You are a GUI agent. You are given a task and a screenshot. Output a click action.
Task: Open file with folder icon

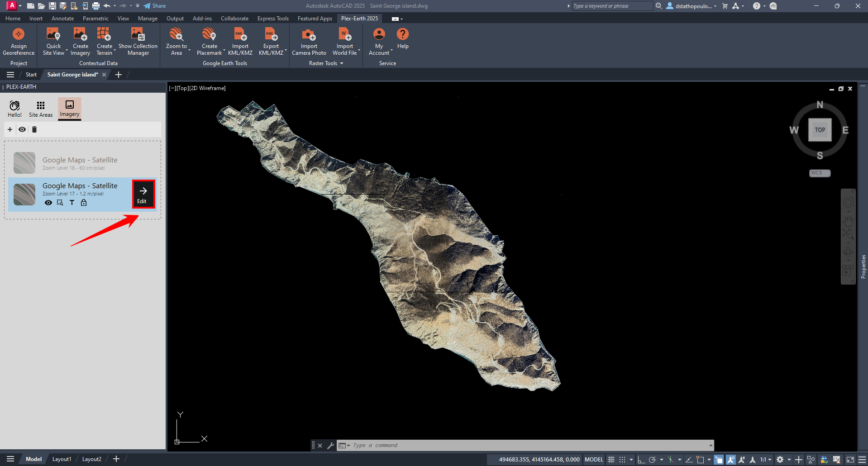[41, 6]
